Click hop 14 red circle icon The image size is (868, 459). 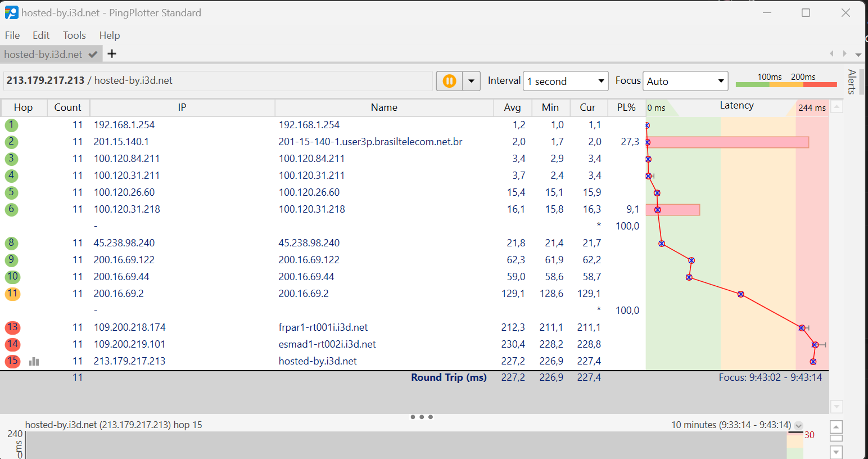[12, 344]
